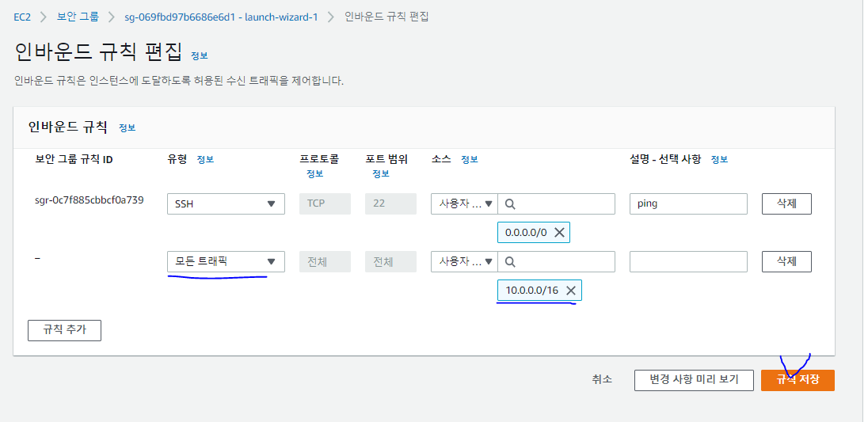The image size is (868, 422).
Task: Click the description field containing ping
Action: tap(689, 204)
